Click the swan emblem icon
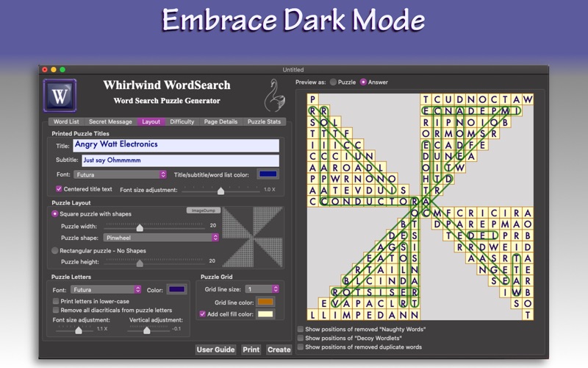 (275, 96)
